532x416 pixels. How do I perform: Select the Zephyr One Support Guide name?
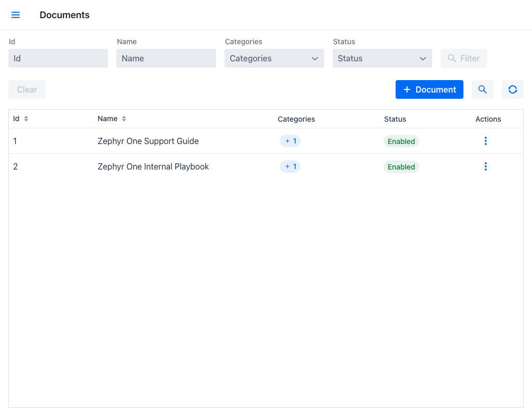[148, 141]
